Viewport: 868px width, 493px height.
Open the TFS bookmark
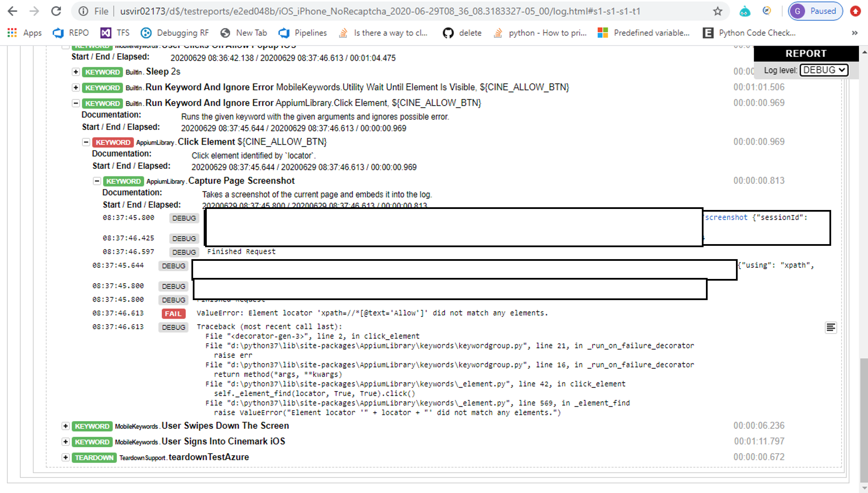click(115, 33)
